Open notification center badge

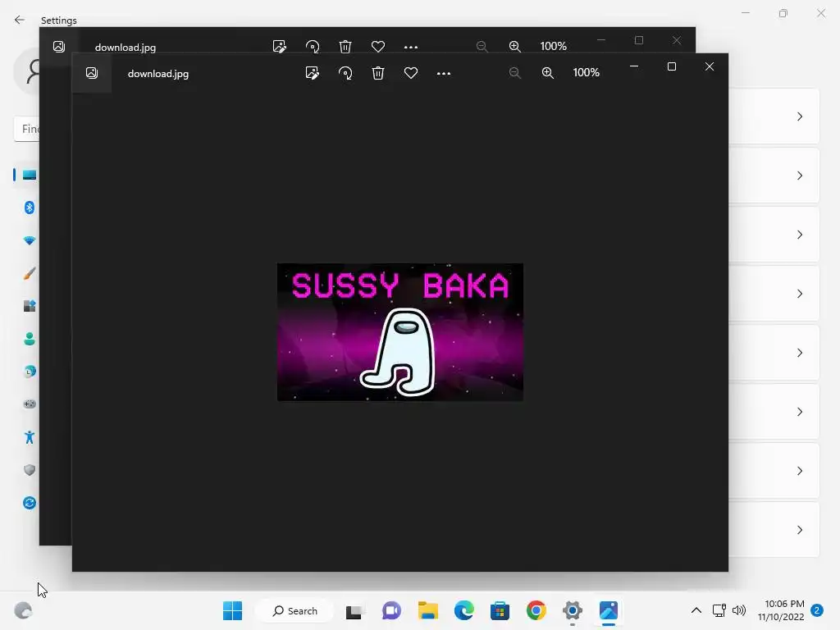(x=817, y=610)
